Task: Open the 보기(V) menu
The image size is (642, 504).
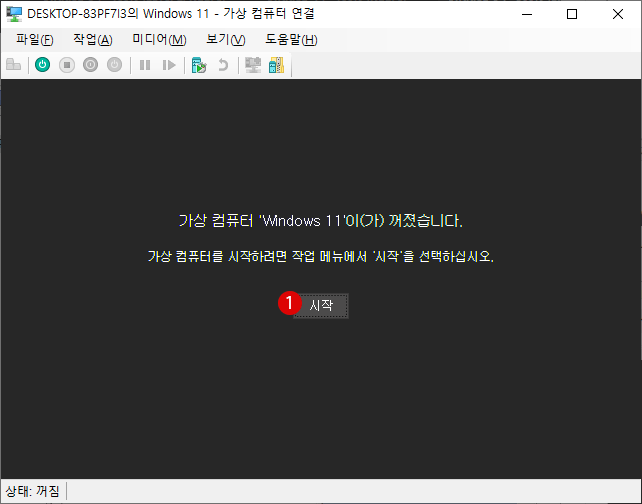Action: point(226,39)
